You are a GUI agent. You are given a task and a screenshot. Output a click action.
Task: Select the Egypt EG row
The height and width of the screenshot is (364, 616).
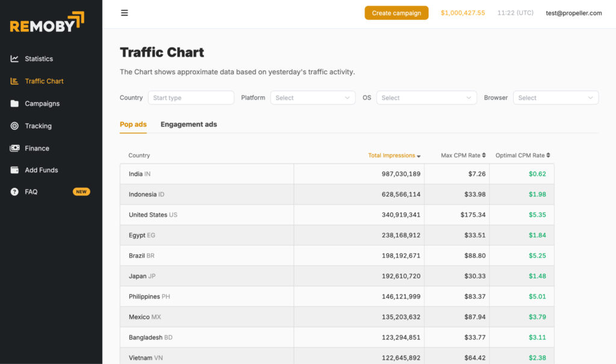[337, 235]
